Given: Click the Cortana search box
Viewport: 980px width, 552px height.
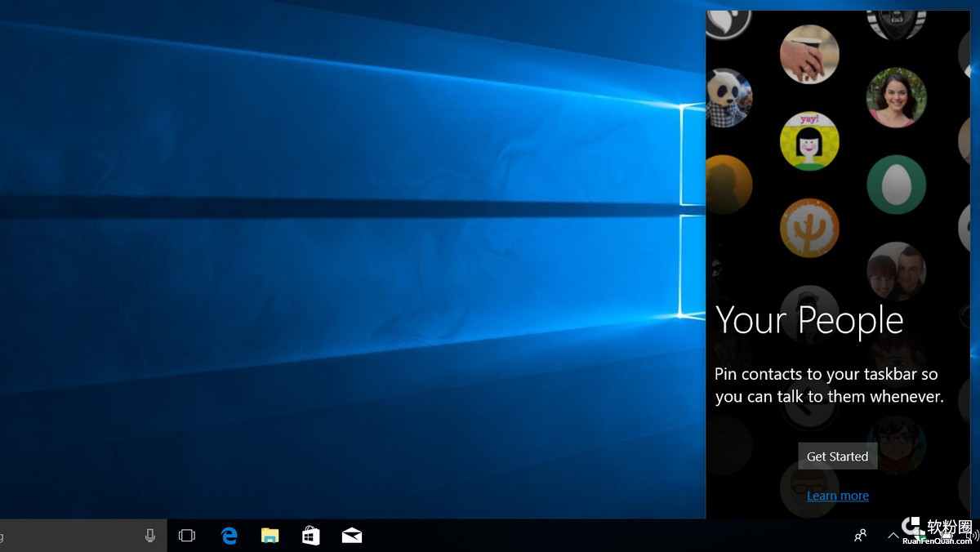Looking at the screenshot, I should click(83, 536).
